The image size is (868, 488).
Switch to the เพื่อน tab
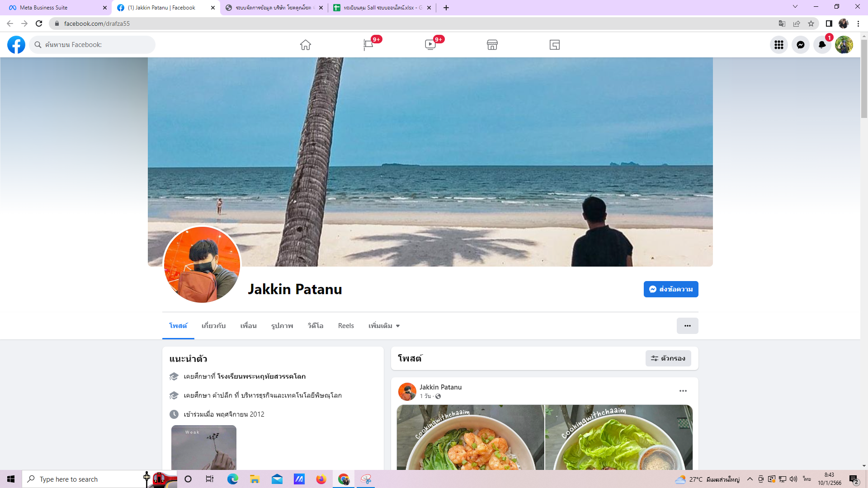point(248,326)
